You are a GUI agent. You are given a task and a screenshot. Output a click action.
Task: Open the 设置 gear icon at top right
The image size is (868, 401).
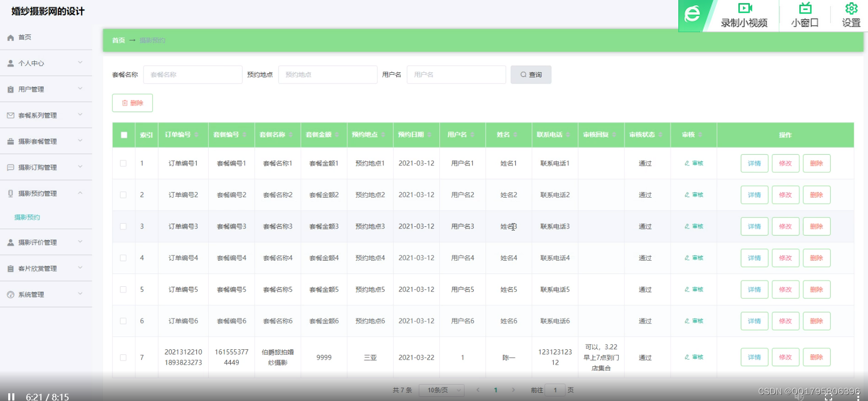851,8
